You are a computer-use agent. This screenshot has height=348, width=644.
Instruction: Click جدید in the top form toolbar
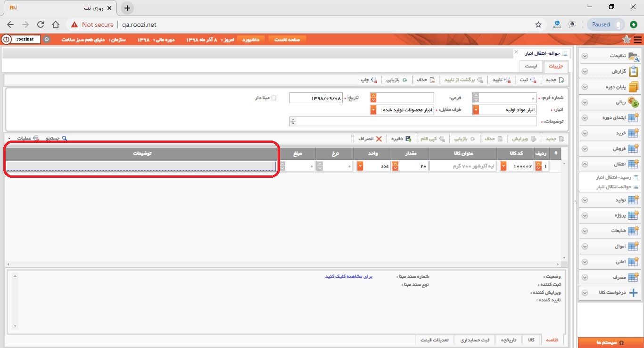554,80
